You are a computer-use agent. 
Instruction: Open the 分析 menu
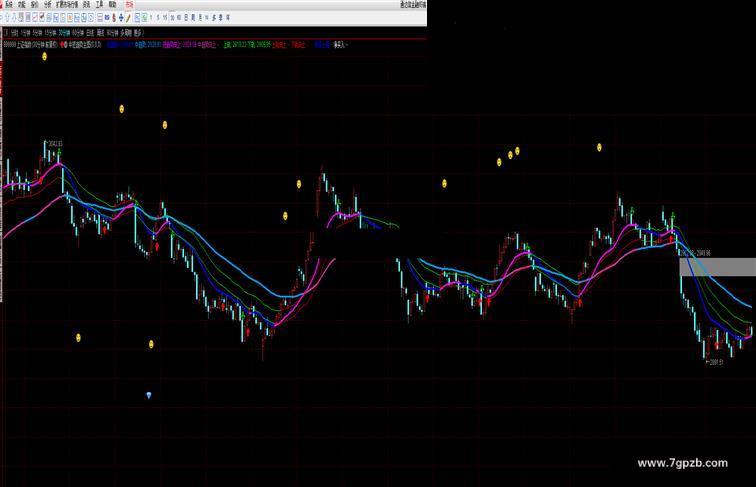pos(47,5)
